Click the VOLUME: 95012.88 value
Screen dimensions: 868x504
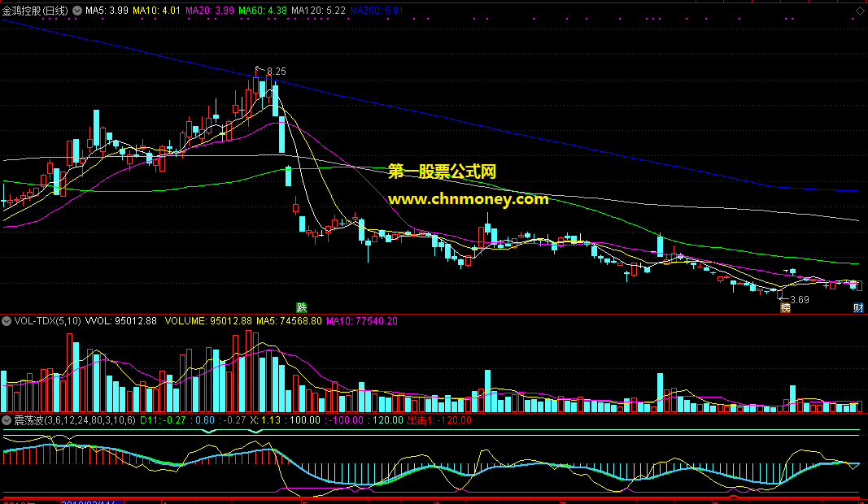pos(208,321)
